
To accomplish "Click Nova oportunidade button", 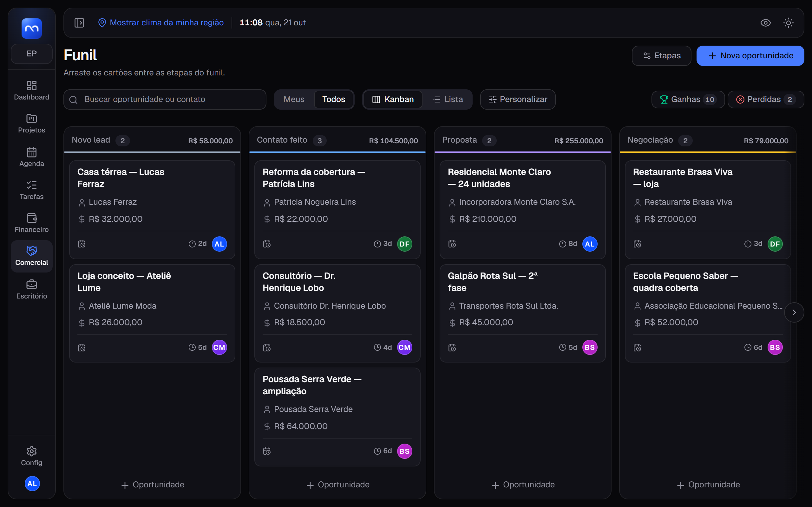I will pyautogui.click(x=750, y=56).
